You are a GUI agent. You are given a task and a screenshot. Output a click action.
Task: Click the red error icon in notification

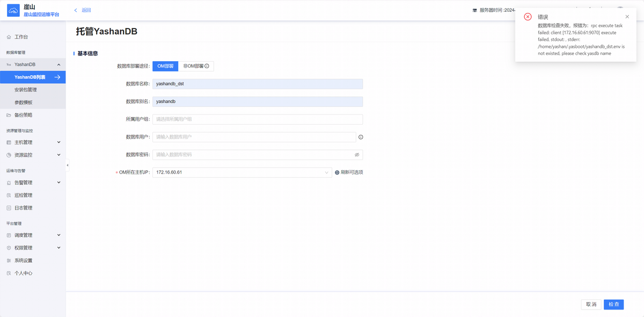528,17
